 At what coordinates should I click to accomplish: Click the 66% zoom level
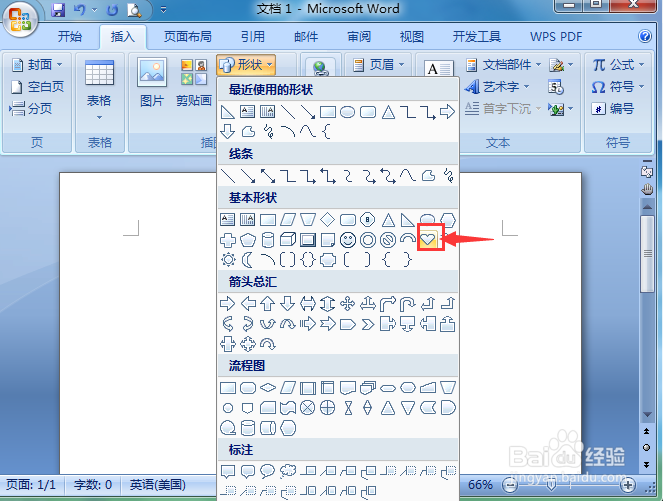click(480, 485)
